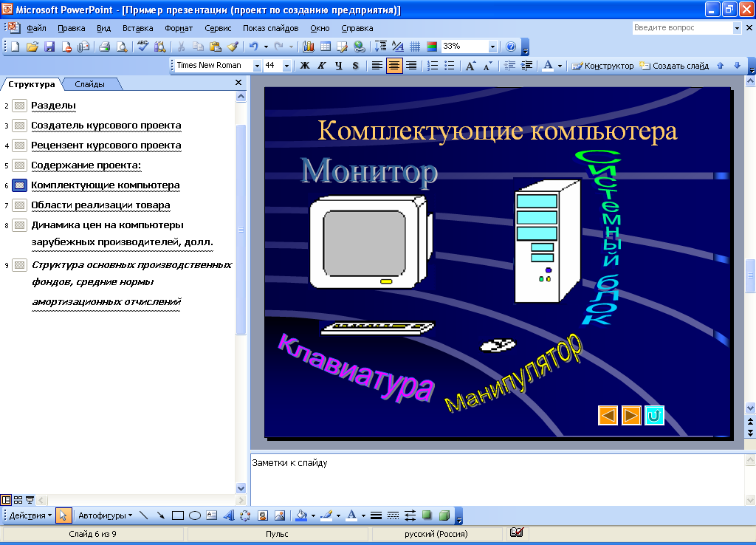Click the orange forward action button on slide
Screen dimensions: 756x545
[631, 415]
